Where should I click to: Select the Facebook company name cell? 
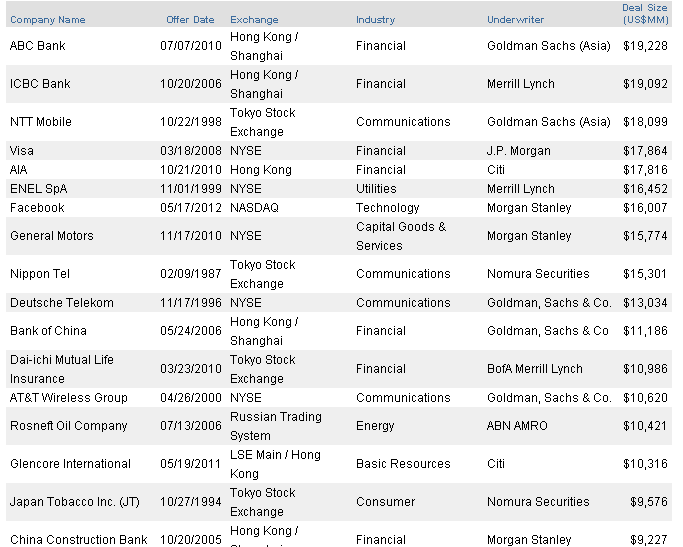click(37, 208)
